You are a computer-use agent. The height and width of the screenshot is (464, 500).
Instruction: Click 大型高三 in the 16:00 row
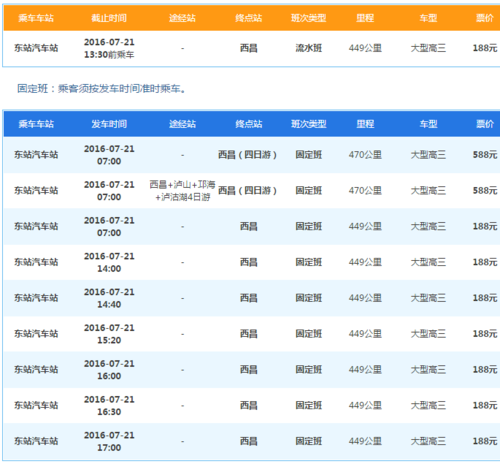tap(428, 370)
